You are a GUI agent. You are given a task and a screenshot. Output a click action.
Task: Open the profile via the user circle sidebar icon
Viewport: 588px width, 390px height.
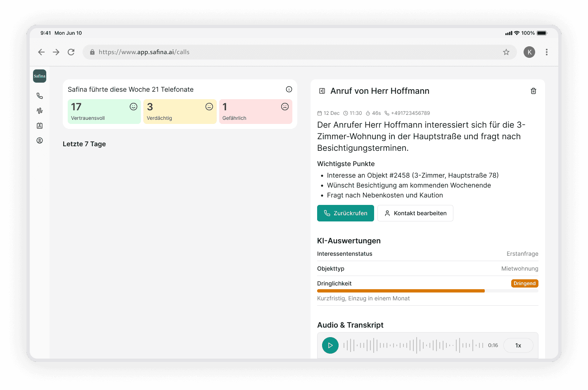[40, 140]
